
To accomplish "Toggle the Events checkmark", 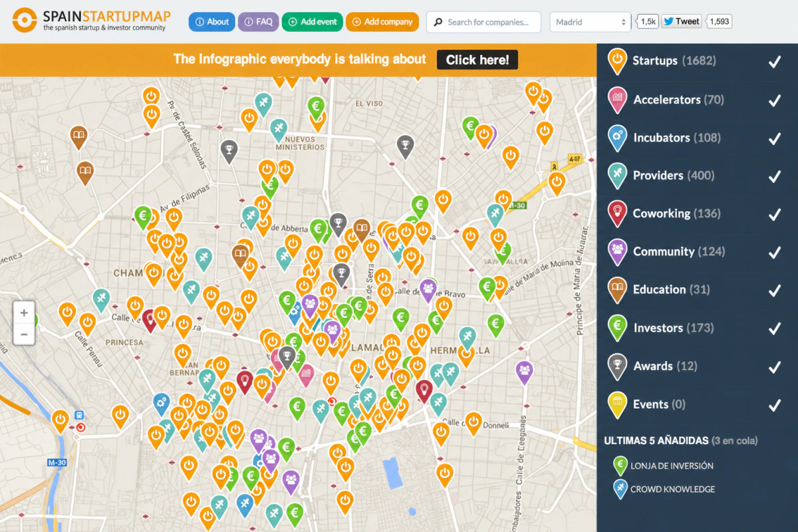I will pyautogui.click(x=774, y=405).
